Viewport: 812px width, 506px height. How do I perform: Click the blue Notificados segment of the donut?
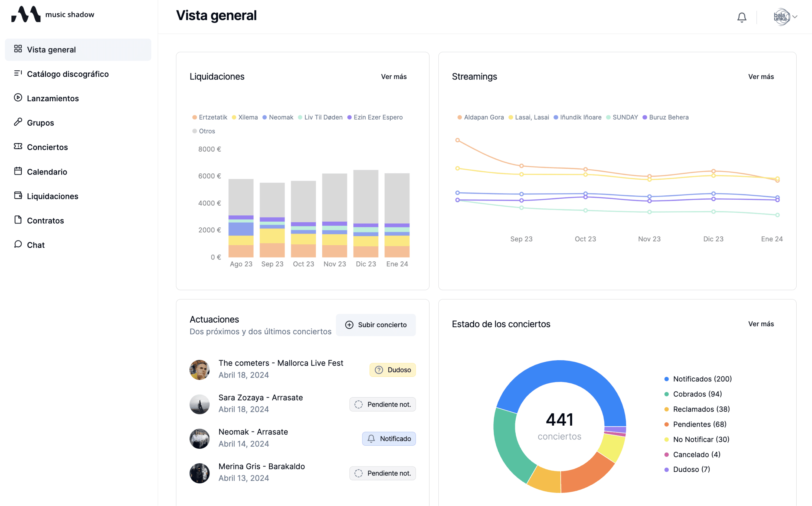click(x=560, y=371)
